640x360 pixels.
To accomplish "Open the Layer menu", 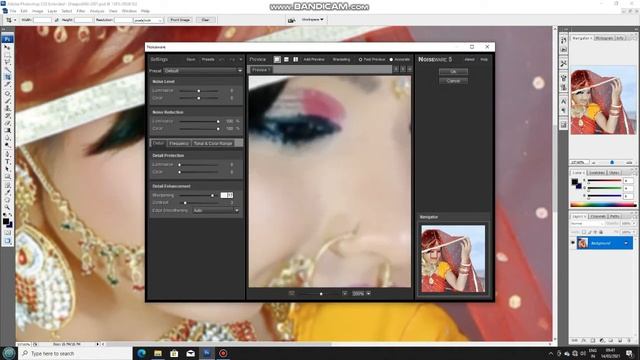I will coord(52,11).
